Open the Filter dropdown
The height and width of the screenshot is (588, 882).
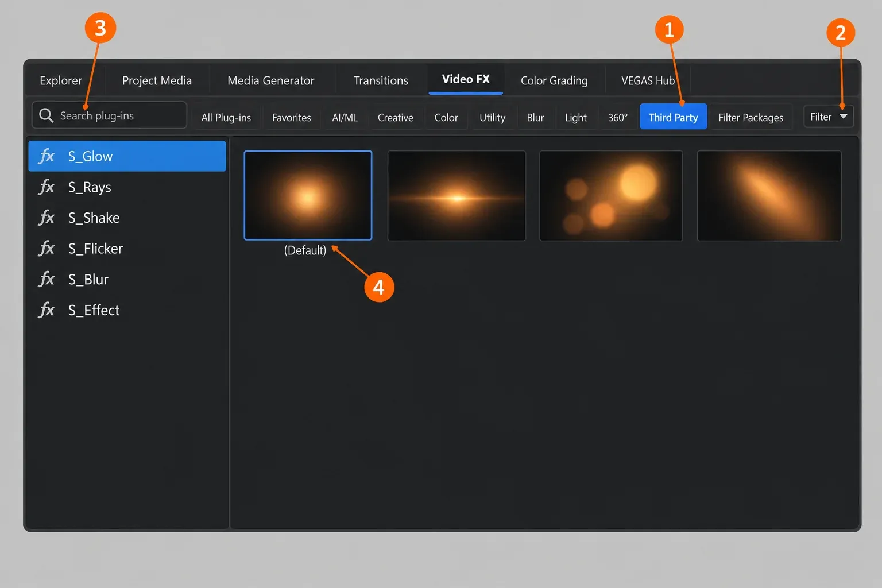pyautogui.click(x=829, y=117)
